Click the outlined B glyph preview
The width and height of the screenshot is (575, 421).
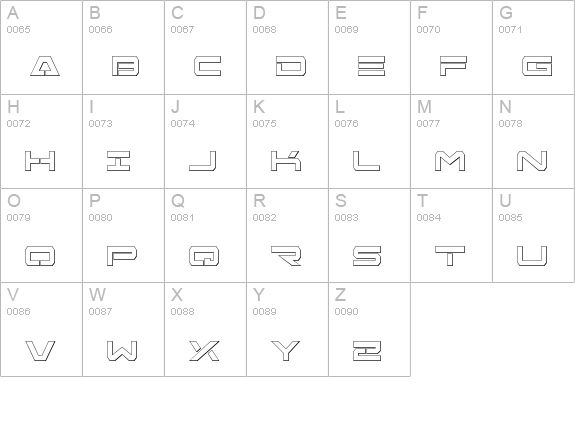coord(125,66)
